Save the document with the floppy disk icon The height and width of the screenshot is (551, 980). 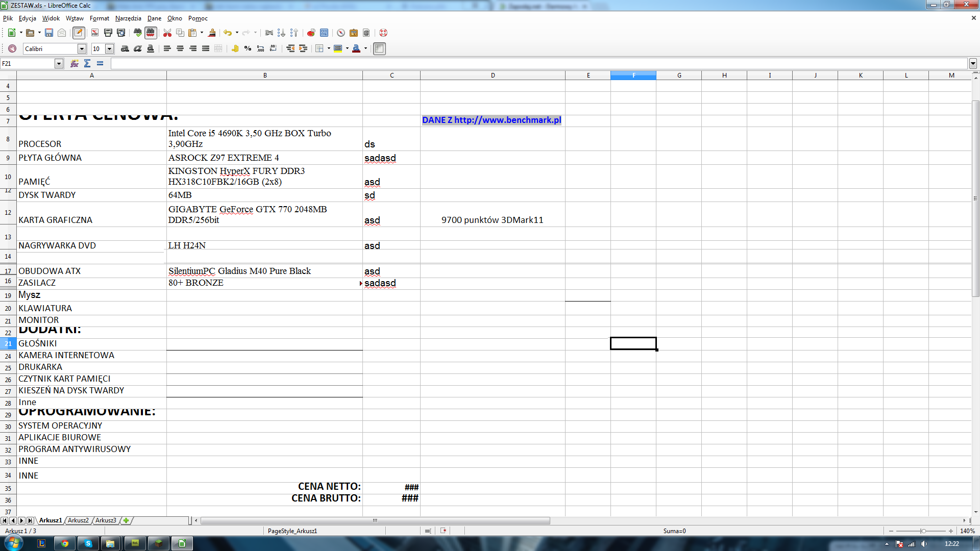[49, 33]
